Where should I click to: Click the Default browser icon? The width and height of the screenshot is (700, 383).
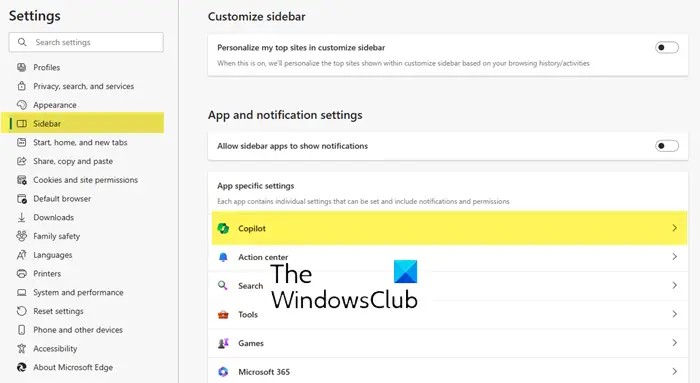21,199
